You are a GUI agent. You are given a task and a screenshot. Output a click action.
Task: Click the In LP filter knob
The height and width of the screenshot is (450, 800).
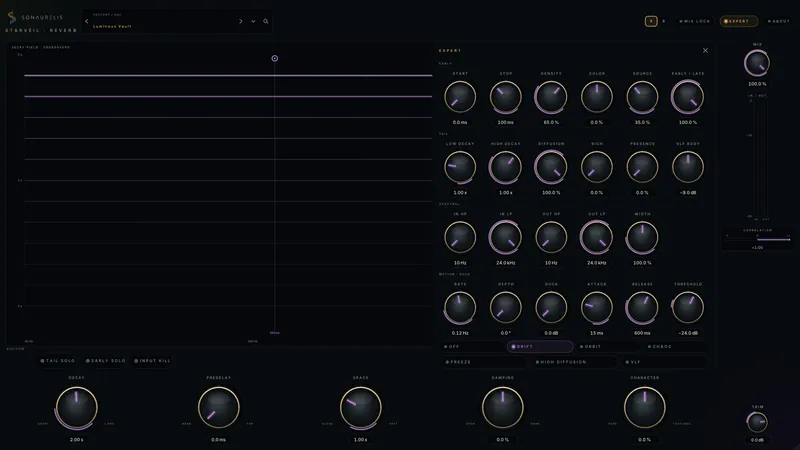506,237
